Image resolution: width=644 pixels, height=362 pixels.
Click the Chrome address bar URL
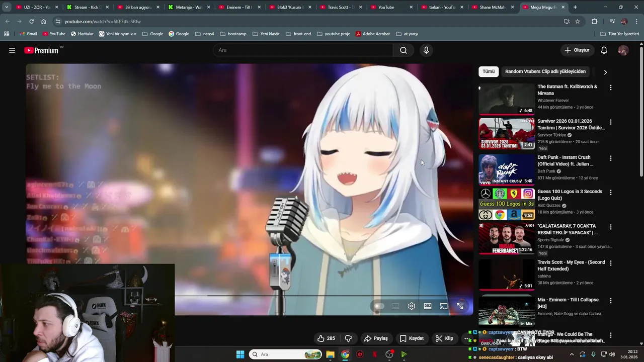(x=103, y=22)
